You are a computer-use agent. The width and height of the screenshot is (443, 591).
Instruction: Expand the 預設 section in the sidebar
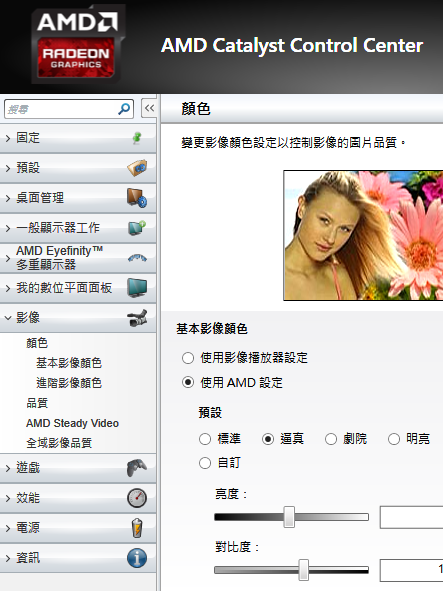(x=78, y=168)
